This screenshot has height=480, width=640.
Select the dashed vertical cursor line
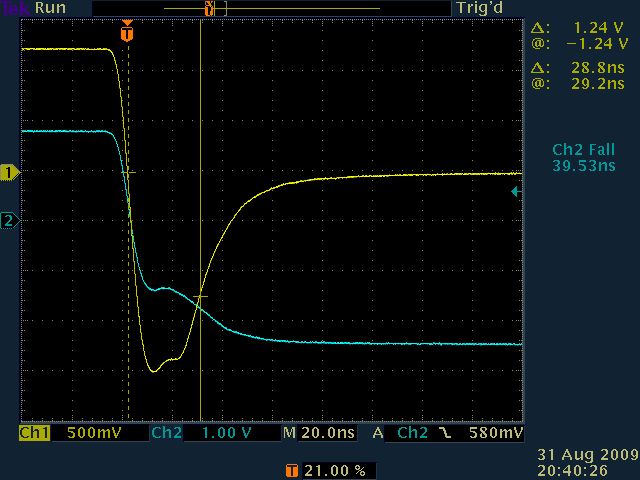128,300
